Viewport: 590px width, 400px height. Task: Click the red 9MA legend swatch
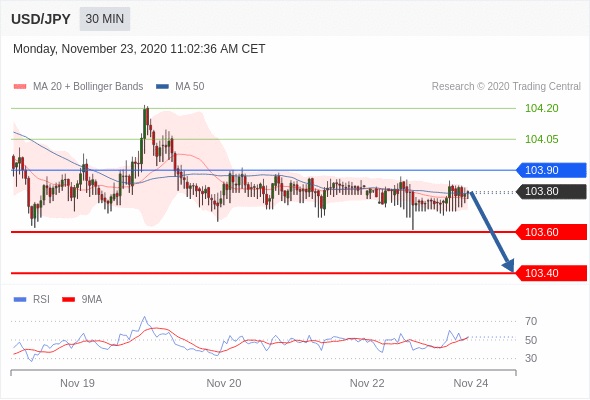tap(68, 300)
